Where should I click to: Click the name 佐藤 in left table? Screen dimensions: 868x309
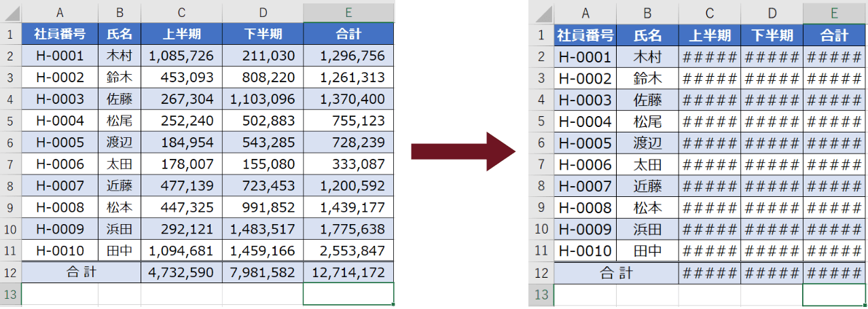pos(120,99)
